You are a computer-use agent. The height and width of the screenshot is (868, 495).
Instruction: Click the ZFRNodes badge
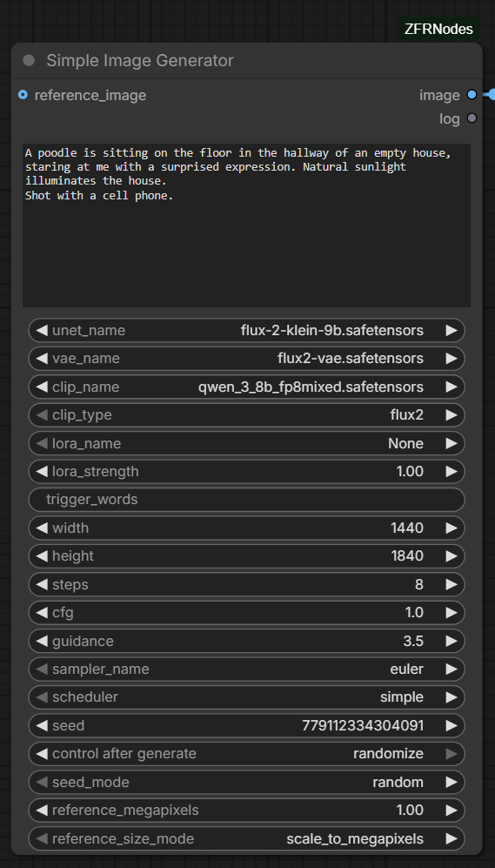438,30
